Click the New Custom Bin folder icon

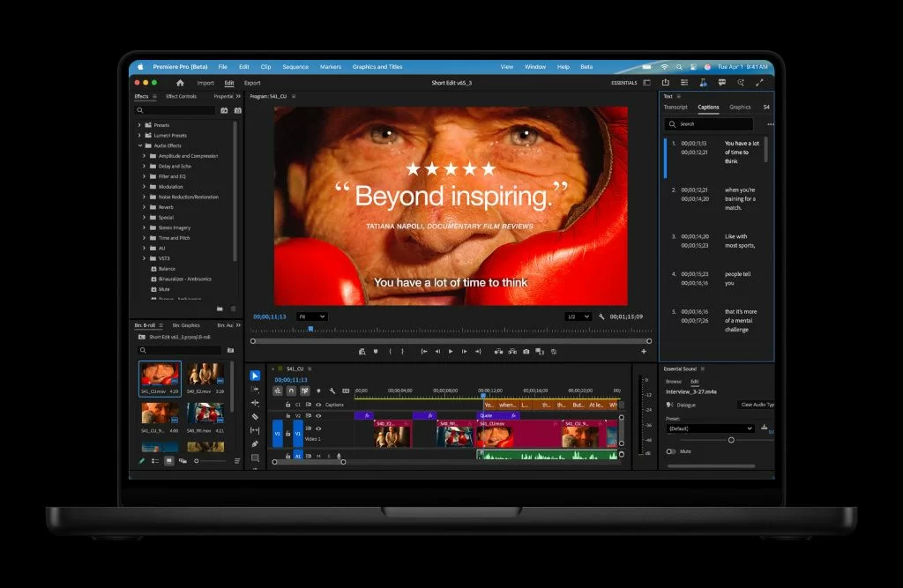tap(220, 309)
